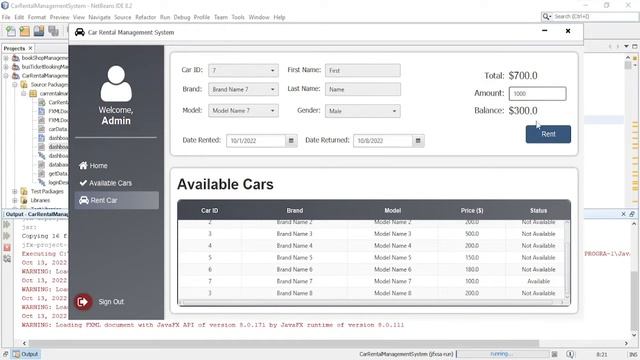Open the Tools menu
Viewport: 640px width, 360px height.
click(238, 17)
